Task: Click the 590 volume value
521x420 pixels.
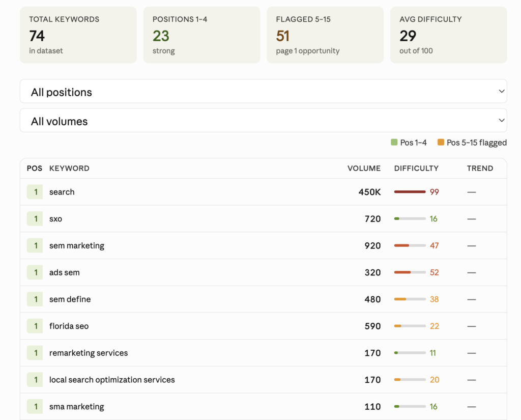Action: (372, 326)
